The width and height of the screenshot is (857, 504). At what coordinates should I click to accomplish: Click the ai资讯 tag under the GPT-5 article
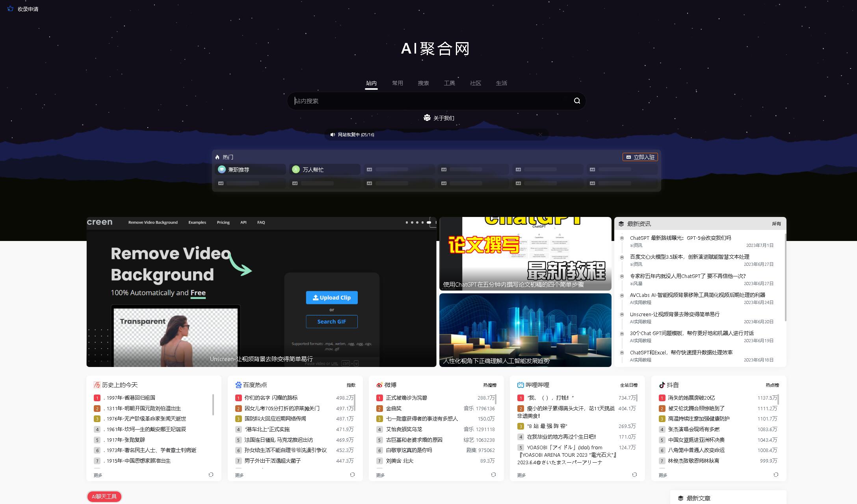[636, 245]
